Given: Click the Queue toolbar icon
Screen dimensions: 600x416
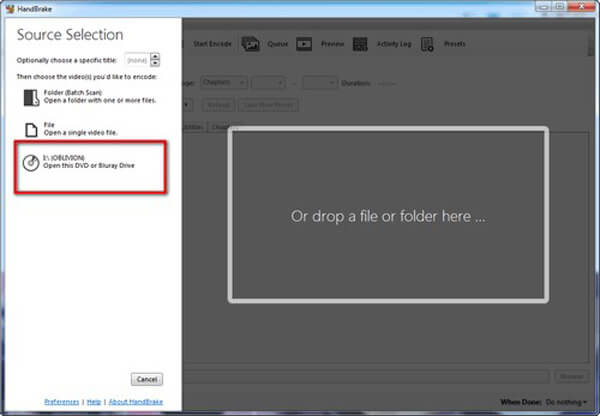Looking at the screenshot, I should [251, 44].
